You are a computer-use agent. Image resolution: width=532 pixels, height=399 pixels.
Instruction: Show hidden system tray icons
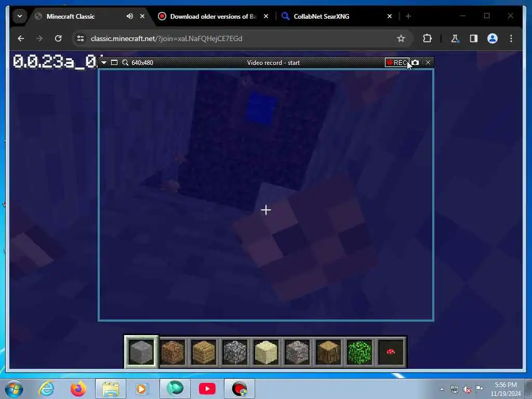click(x=442, y=390)
